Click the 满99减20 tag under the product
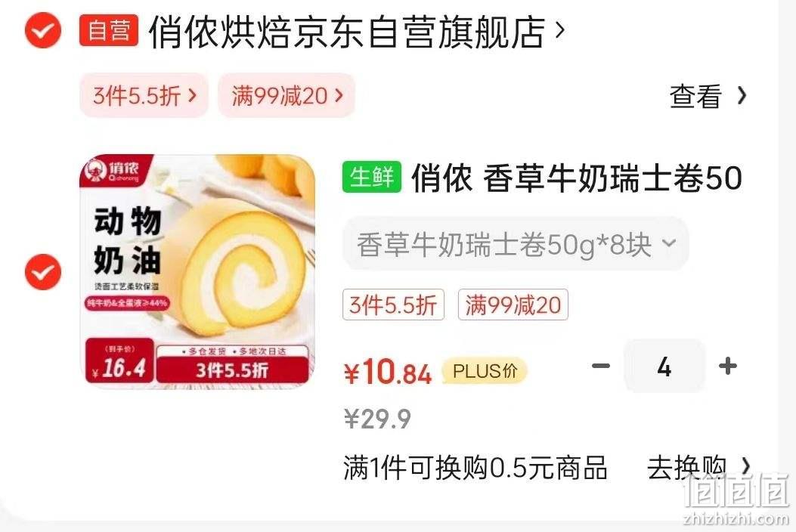The image size is (796, 532). [513, 305]
